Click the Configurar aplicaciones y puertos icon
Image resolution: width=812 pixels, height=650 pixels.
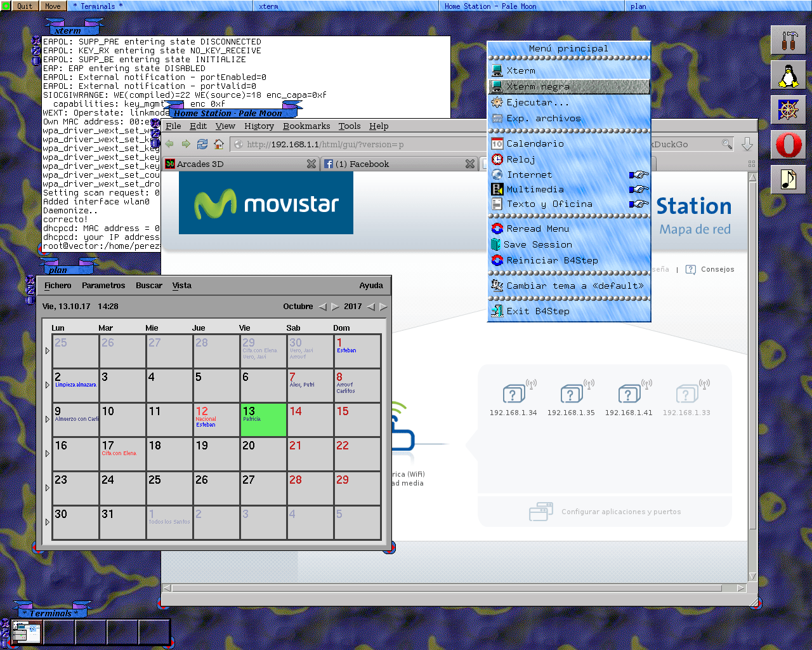click(541, 512)
